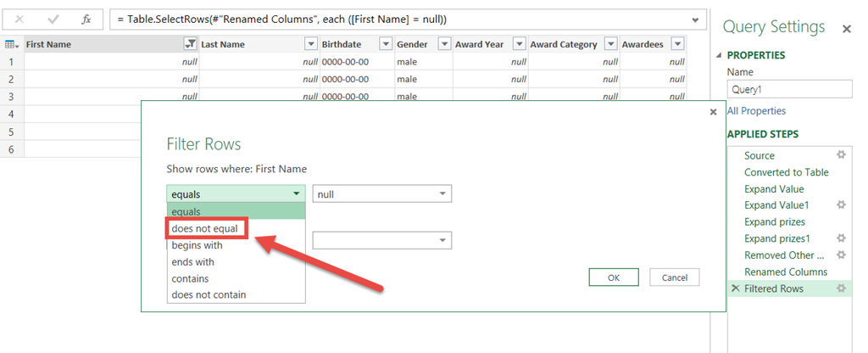The image size is (868, 353).
Task: Confirm the formula with the checkmark icon
Action: (x=53, y=19)
